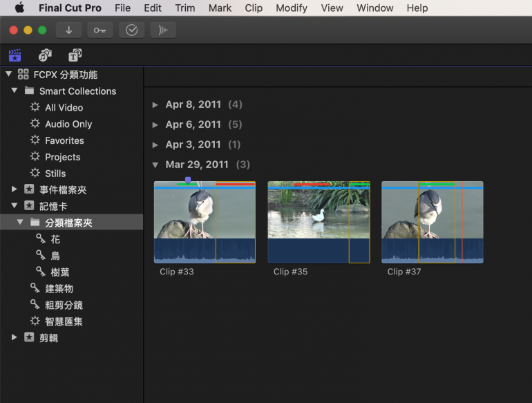Select the Clip #33 thumbnail
This screenshot has height=403, width=532.
(205, 222)
